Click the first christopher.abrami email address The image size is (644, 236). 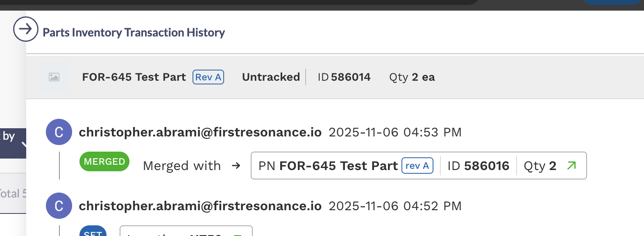pos(200,132)
